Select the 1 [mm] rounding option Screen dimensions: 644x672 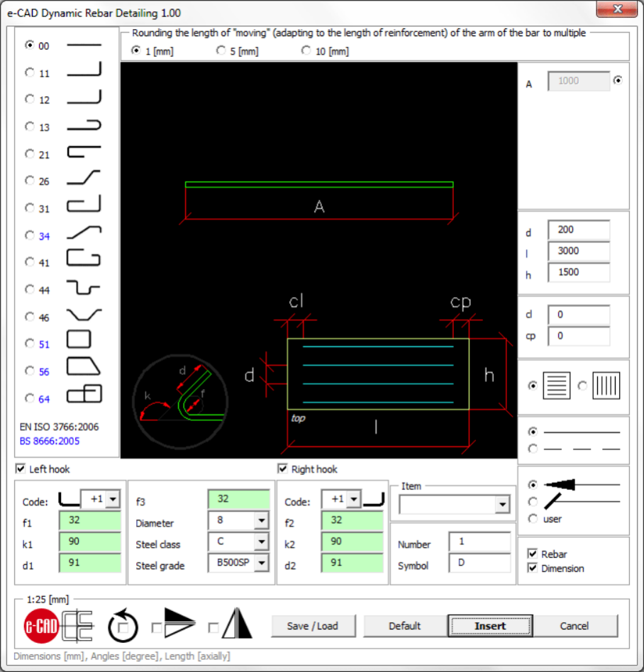(136, 50)
